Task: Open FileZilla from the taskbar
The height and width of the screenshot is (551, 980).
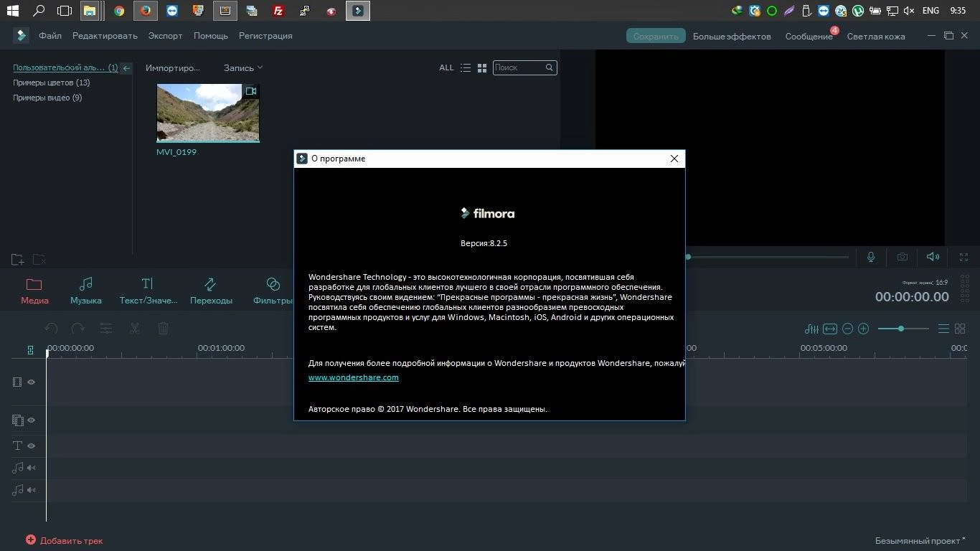Action: pyautogui.click(x=278, y=11)
